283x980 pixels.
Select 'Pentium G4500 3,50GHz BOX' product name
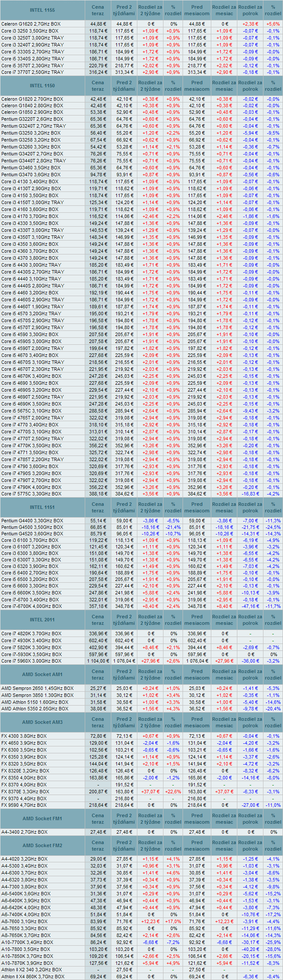32,527
